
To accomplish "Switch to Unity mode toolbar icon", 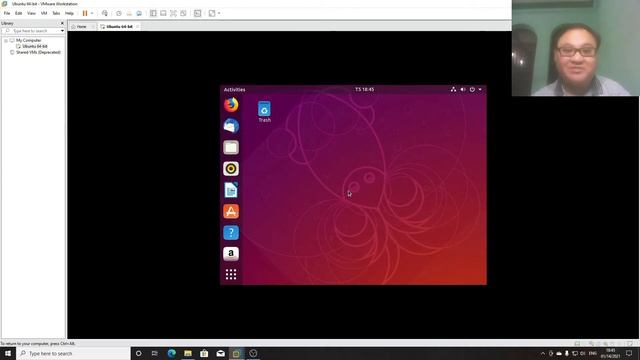I will click(x=183, y=13).
